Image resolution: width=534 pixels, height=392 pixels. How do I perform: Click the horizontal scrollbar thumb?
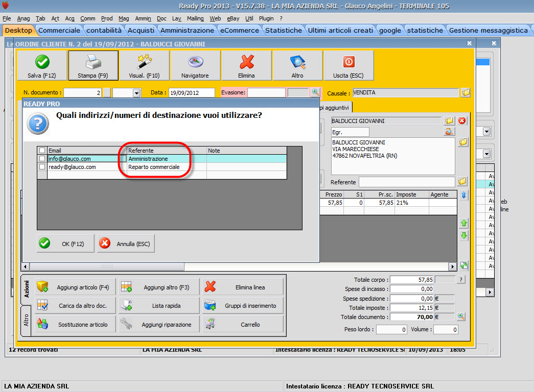(107, 266)
